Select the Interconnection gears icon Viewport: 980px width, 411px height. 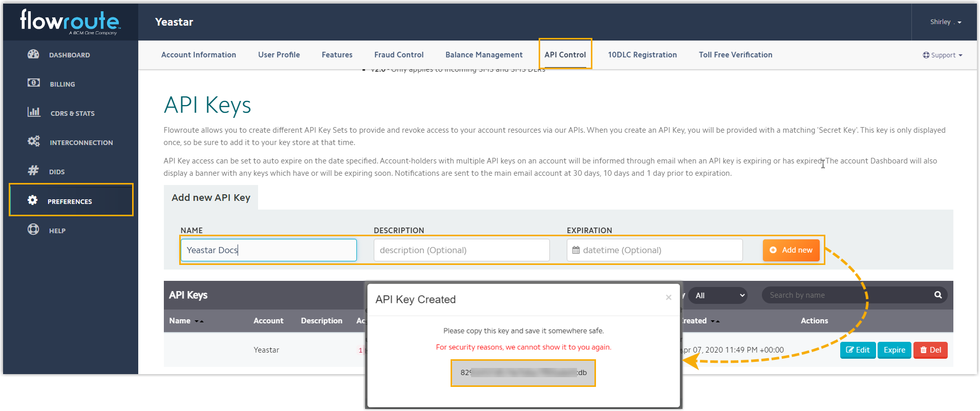click(x=33, y=141)
